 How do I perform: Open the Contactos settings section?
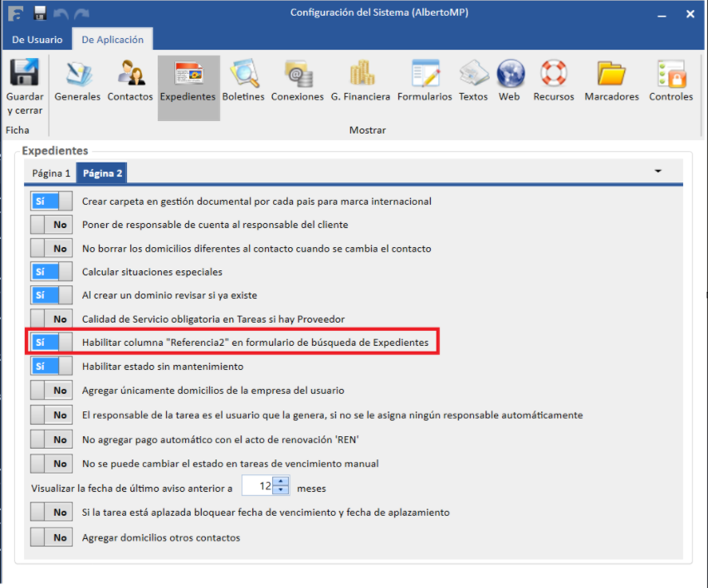pyautogui.click(x=130, y=81)
